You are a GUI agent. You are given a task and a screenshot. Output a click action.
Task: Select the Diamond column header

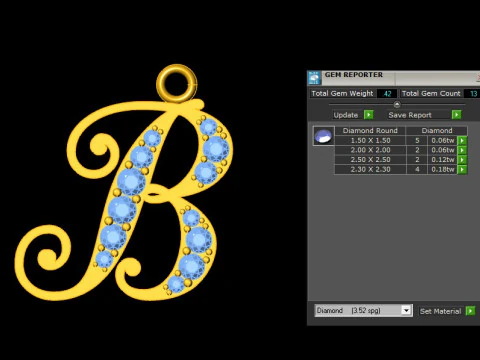click(437, 131)
